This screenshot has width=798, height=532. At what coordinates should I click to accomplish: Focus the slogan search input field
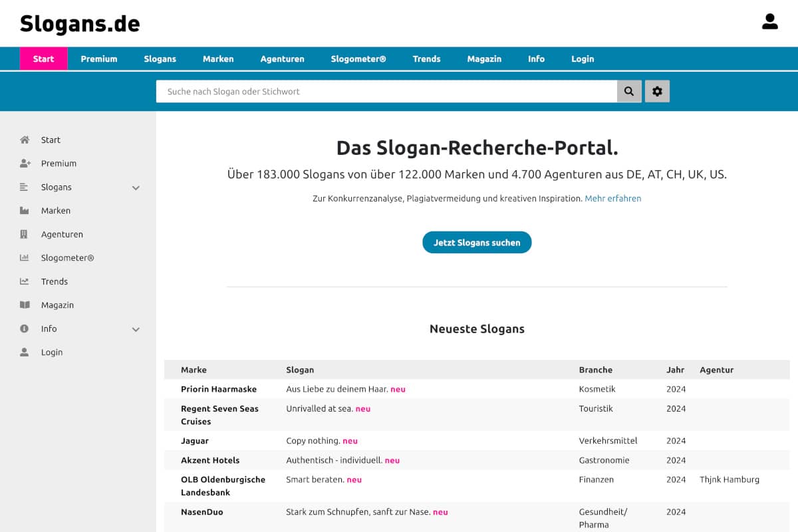(x=386, y=91)
